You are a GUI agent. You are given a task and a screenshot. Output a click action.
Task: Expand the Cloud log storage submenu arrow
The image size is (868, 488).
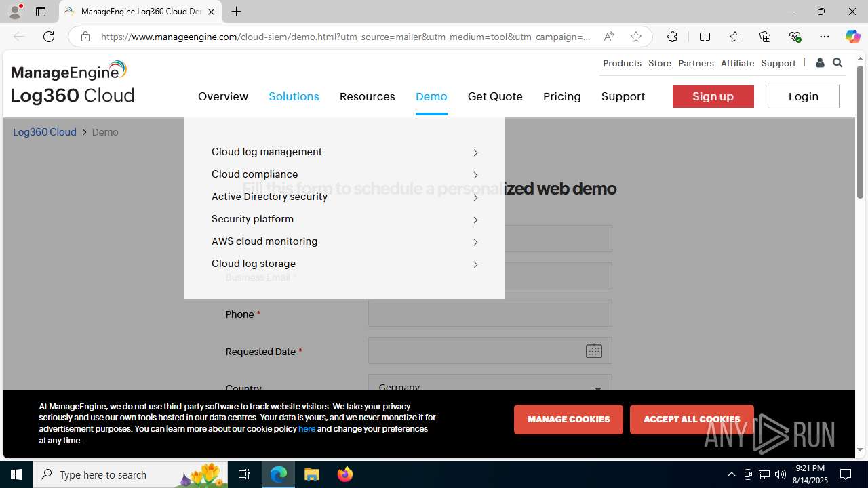coord(475,264)
